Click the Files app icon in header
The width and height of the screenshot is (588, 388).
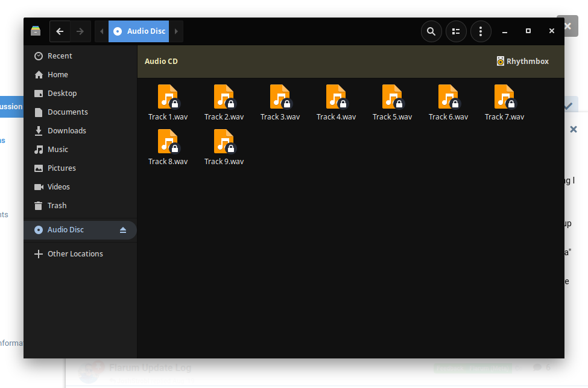pos(36,31)
